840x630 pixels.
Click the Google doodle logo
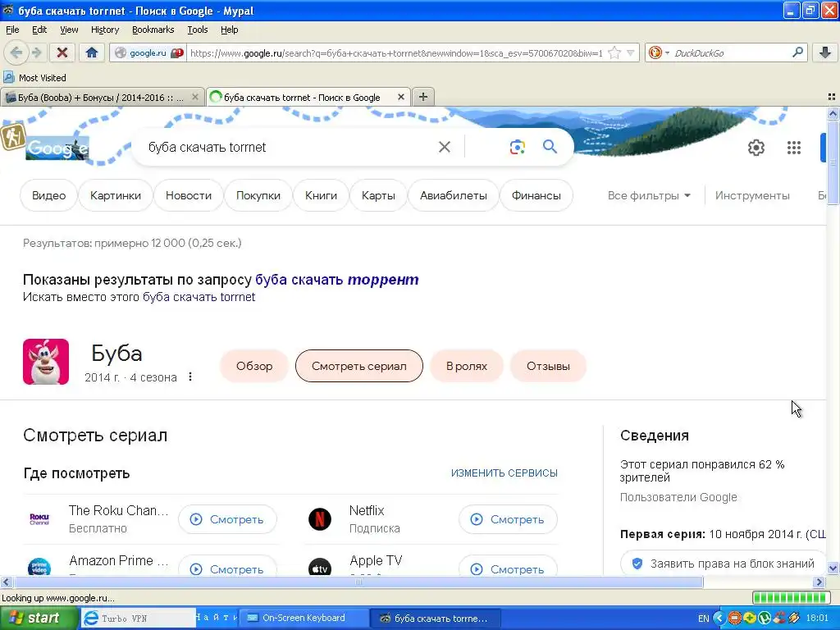(57, 148)
